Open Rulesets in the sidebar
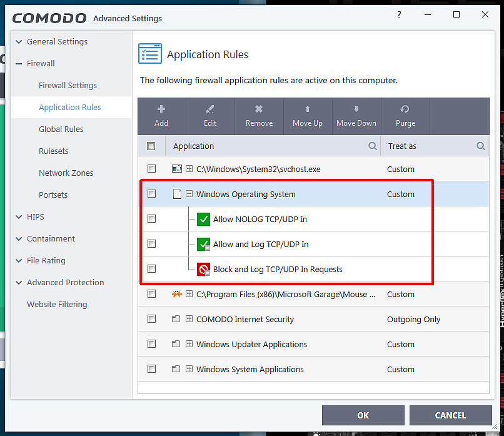This screenshot has width=504, height=436. coord(54,151)
